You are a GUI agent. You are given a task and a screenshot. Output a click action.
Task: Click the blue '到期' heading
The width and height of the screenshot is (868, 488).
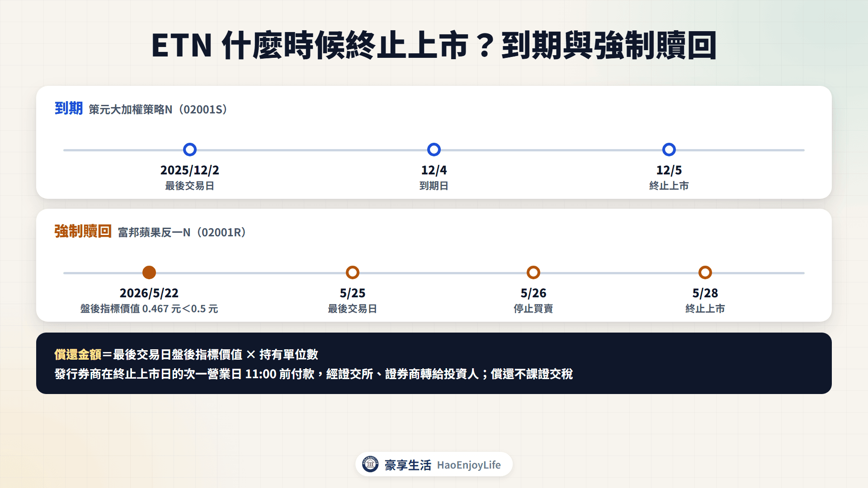tap(69, 108)
